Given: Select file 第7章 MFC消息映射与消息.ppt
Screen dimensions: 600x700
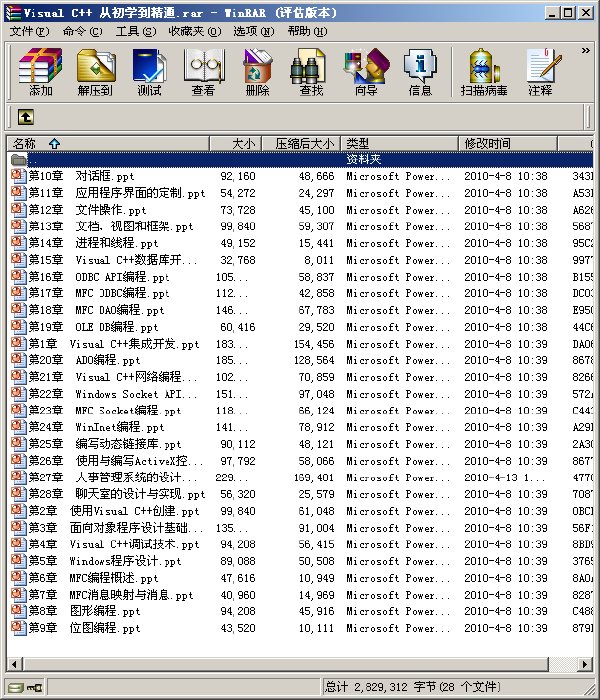Looking at the screenshot, I should point(111,595).
